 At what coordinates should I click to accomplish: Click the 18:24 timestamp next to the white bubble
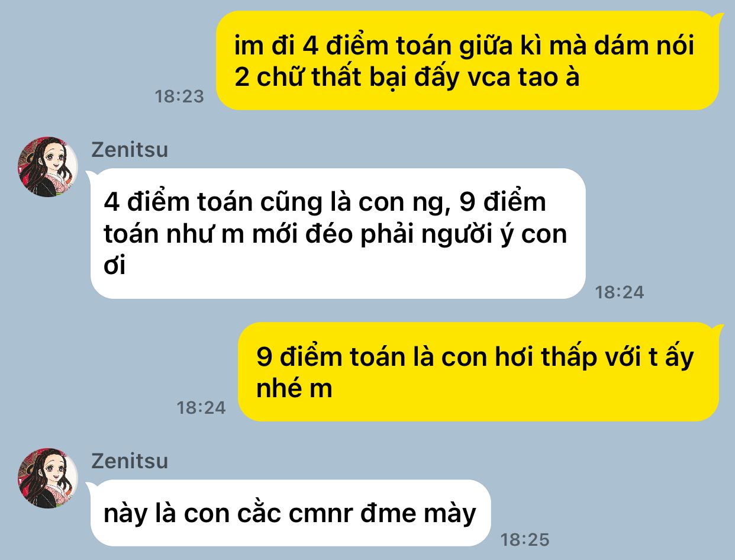pyautogui.click(x=620, y=292)
